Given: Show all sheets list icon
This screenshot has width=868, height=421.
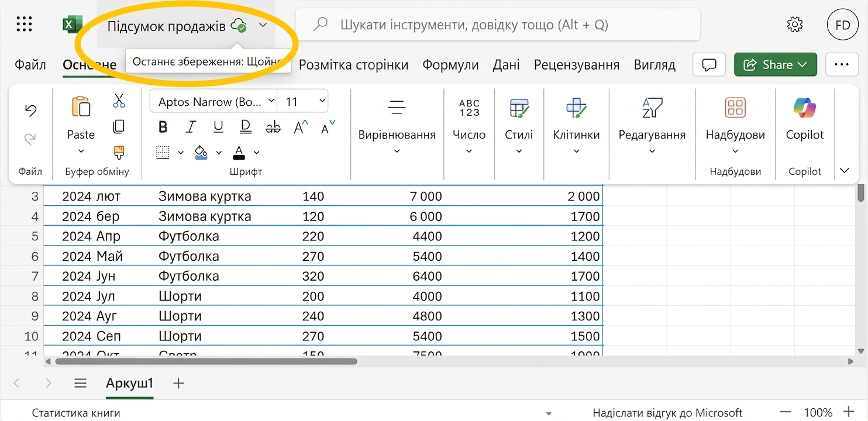Looking at the screenshot, I should point(81,384).
